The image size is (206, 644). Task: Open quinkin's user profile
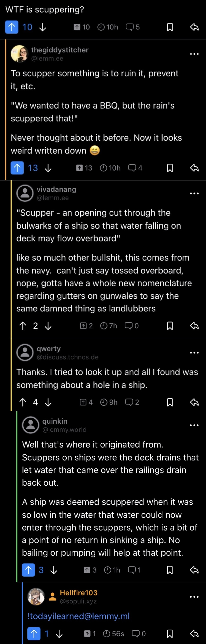pos(55,421)
